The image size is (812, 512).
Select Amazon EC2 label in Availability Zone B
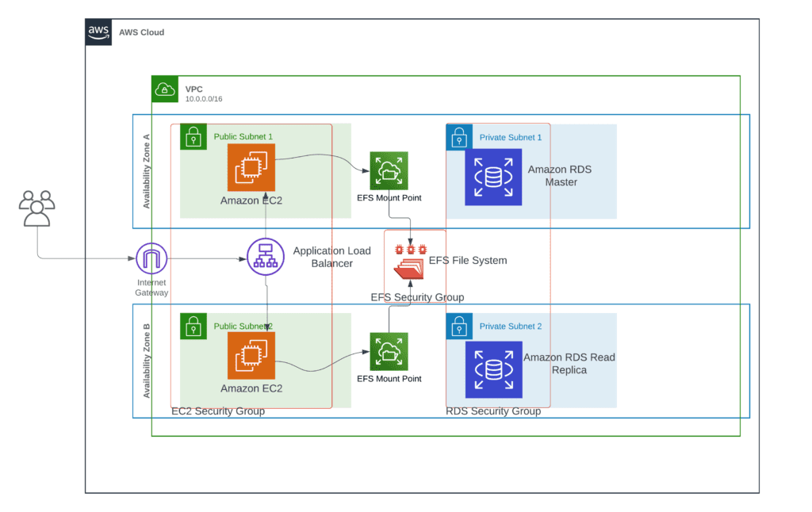click(251, 388)
